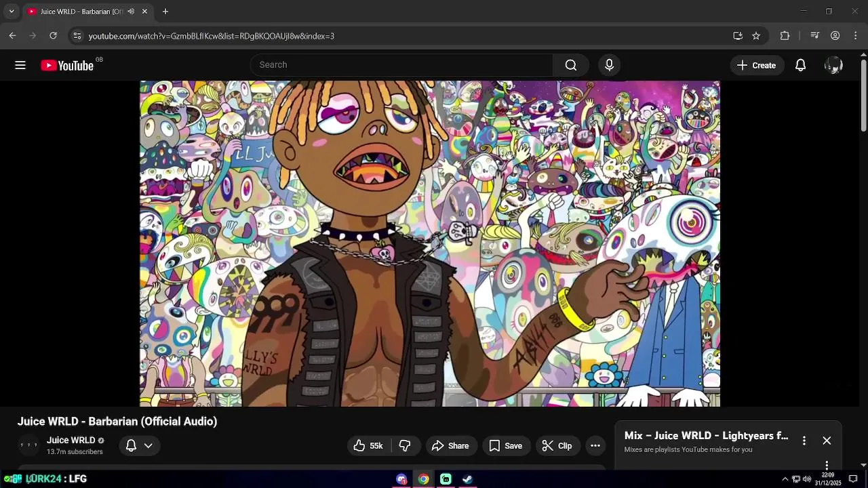Go to the YouTube home logo
Viewport: 868px width, 488px height.
click(x=67, y=65)
